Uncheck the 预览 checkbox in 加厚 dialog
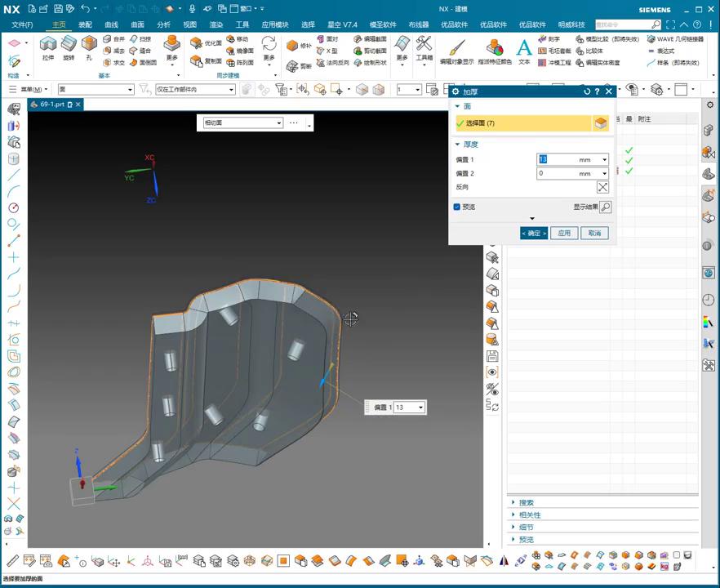720x588 pixels. click(x=457, y=207)
